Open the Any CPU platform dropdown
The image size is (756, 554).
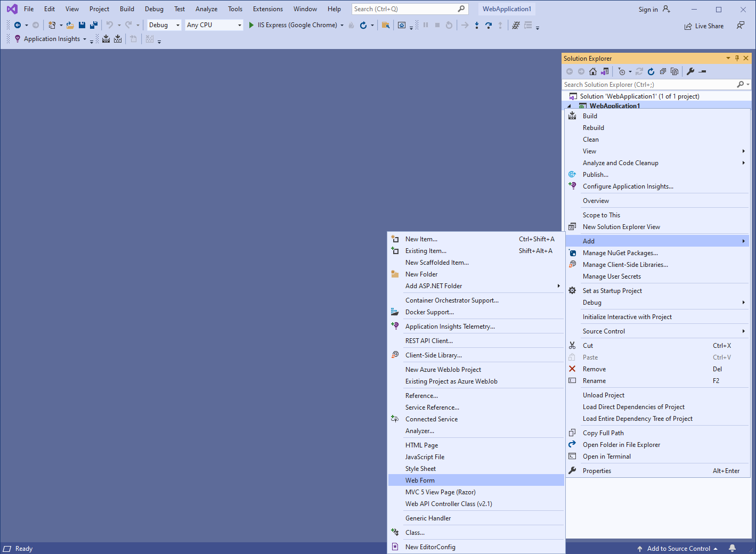(214, 25)
